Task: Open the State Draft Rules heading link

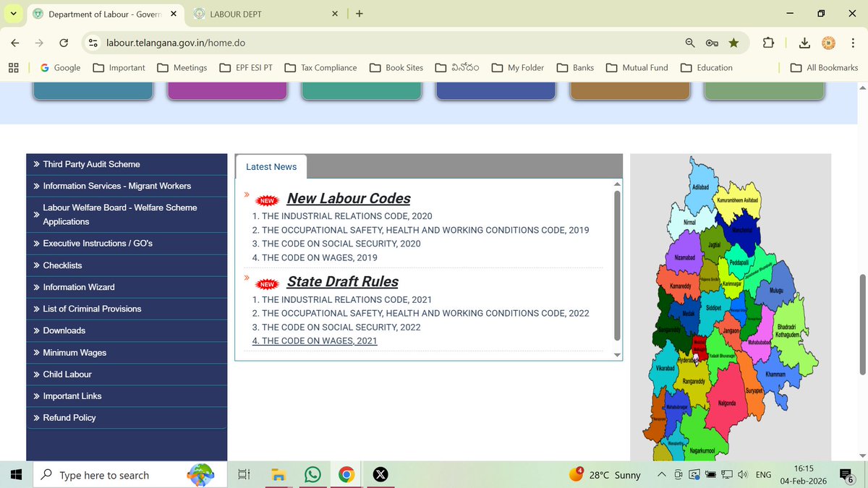Action: tap(343, 281)
